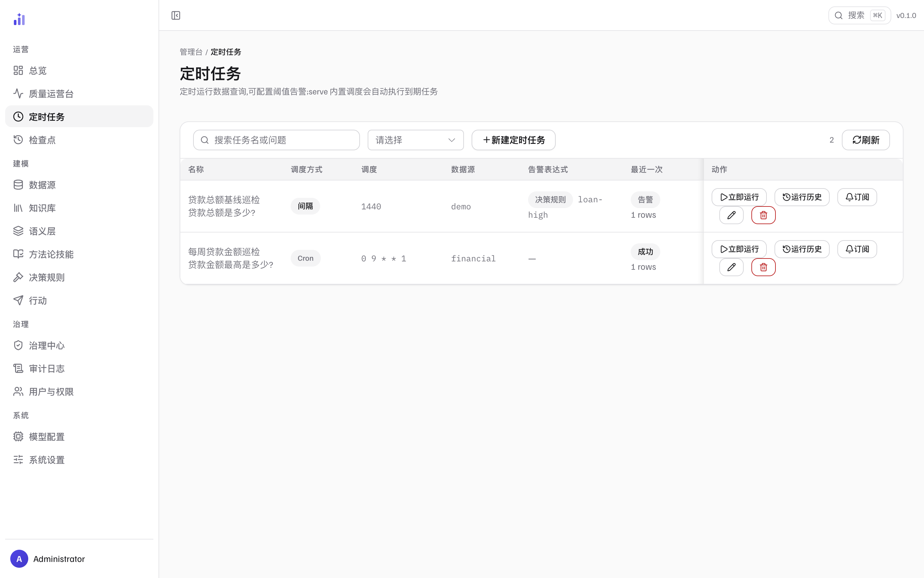Open 模型配置 sidebar item
Viewport: 924px width, 578px height.
coord(79,437)
